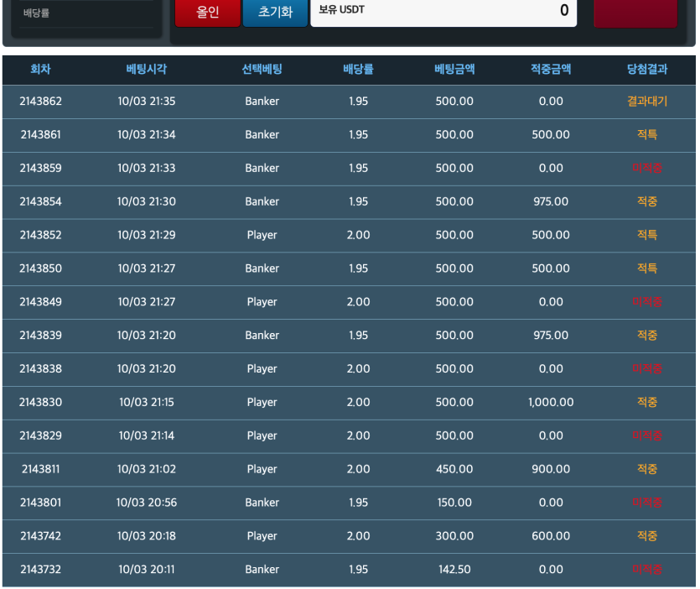The height and width of the screenshot is (589, 700).
Task: Click the 600.00 payout amount
Action: click(551, 537)
